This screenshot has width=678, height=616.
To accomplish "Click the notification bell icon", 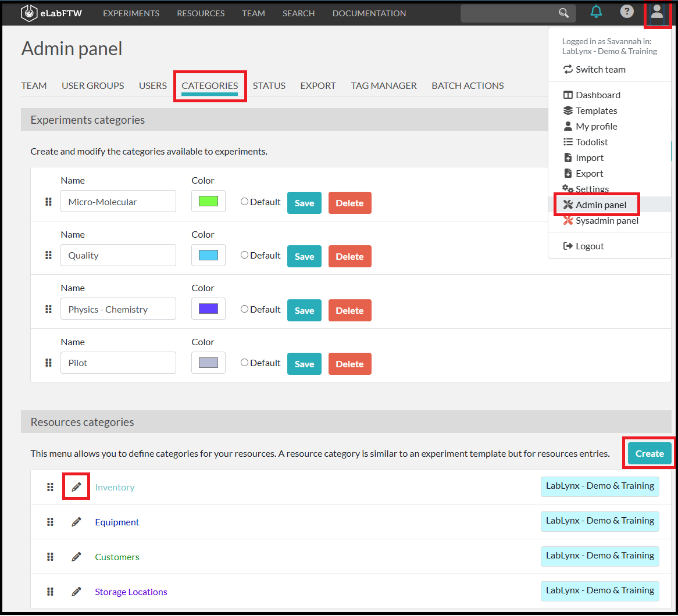I will coord(596,12).
